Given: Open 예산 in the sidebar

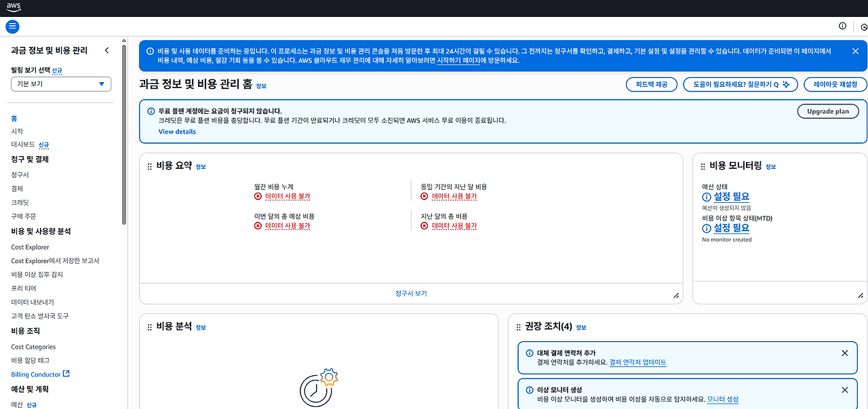Looking at the screenshot, I should click(x=17, y=404).
